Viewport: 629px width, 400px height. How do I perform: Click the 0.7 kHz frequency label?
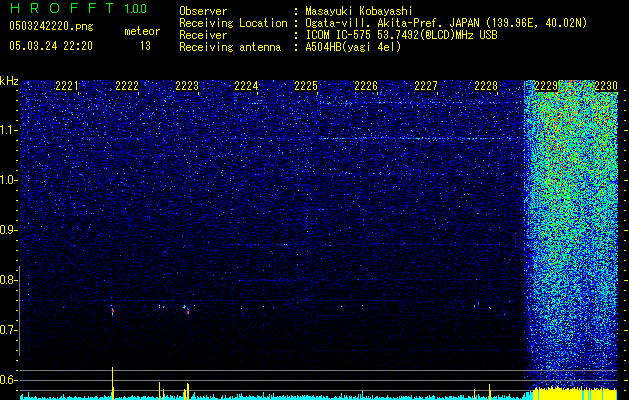(8, 330)
